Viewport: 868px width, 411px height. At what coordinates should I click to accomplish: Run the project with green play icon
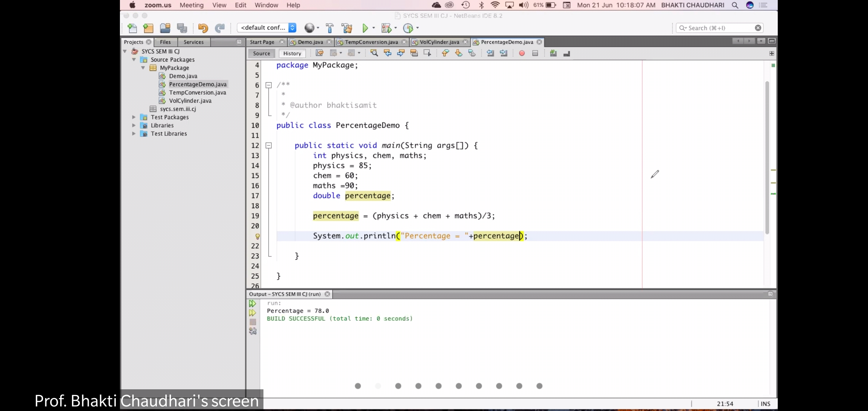coord(365,28)
